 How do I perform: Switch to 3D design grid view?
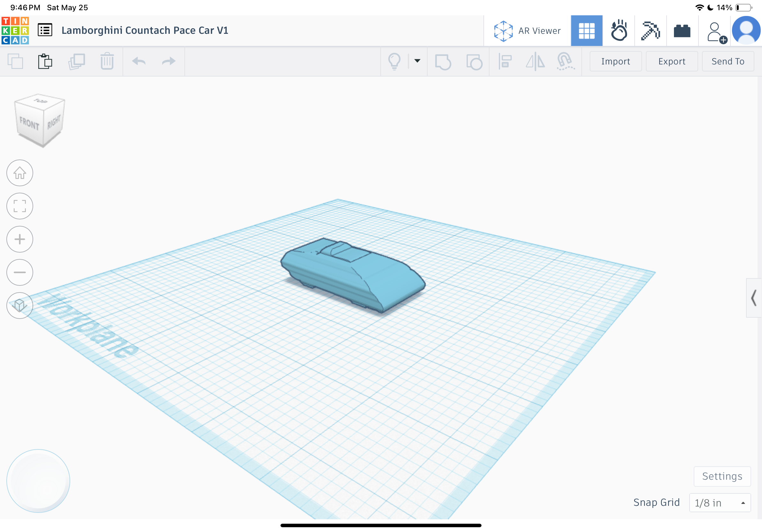[586, 31]
